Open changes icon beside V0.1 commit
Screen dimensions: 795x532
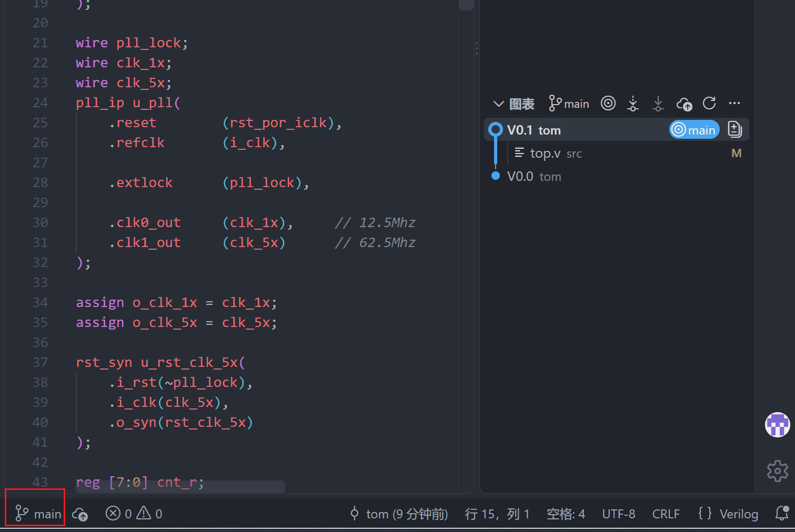(x=734, y=129)
